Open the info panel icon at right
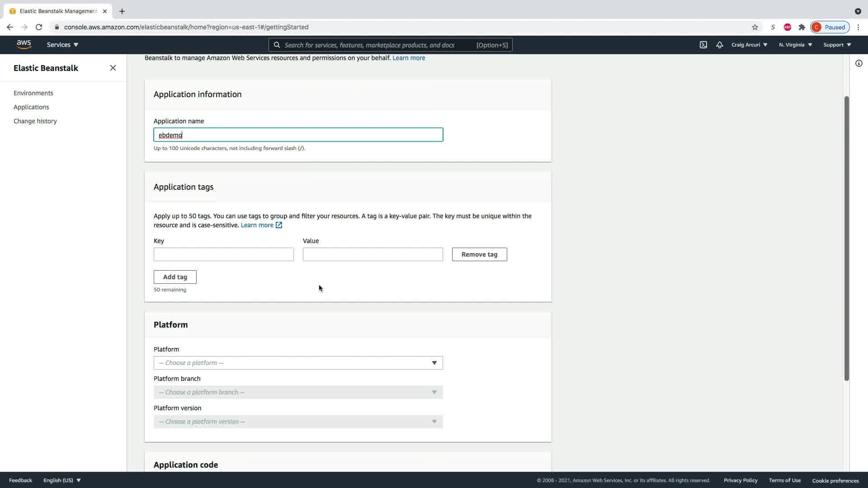The width and height of the screenshot is (868, 488). tap(859, 63)
